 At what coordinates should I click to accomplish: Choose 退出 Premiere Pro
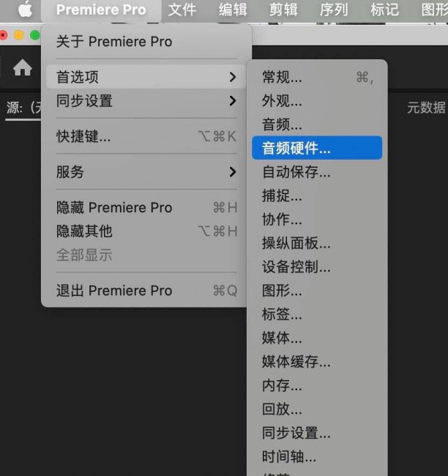pyautogui.click(x=146, y=290)
